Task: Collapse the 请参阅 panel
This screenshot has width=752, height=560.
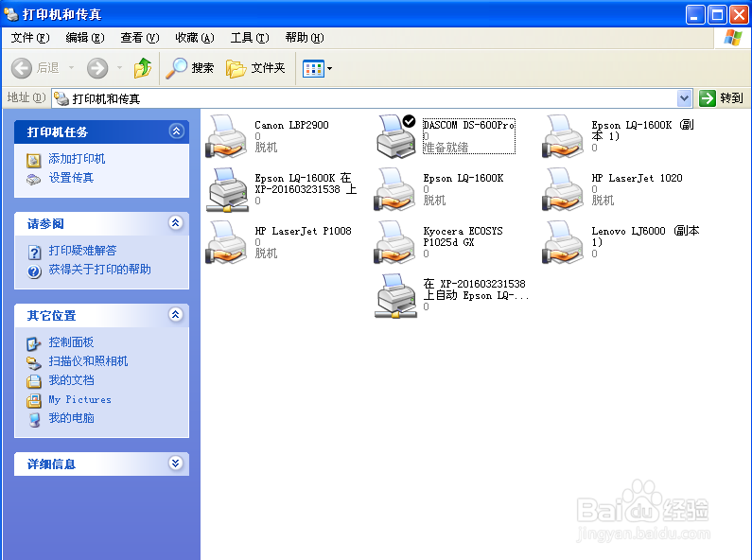Action: point(176,222)
